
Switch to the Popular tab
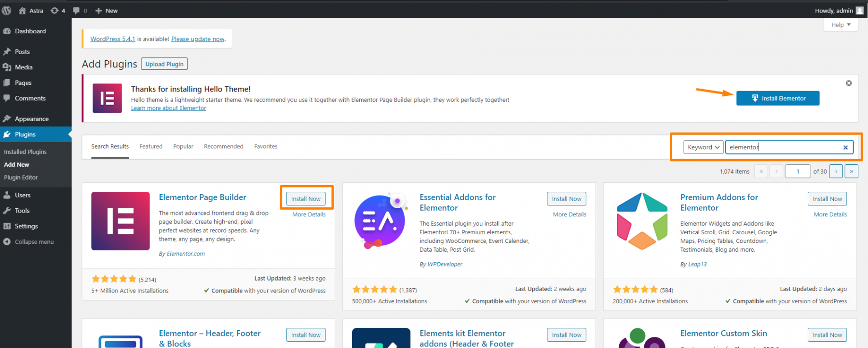183,147
